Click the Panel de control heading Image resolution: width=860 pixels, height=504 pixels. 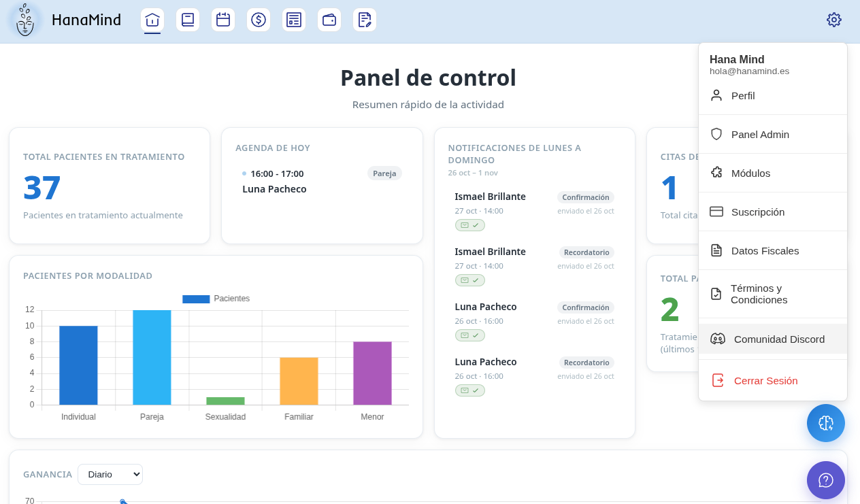tap(429, 78)
